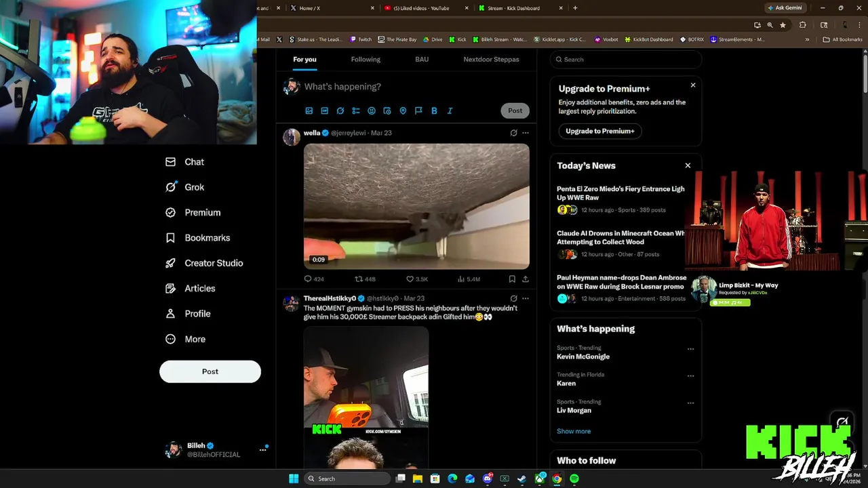Switch to Liked videos YouTube browser tab
The image size is (868, 488).
pyautogui.click(x=425, y=8)
